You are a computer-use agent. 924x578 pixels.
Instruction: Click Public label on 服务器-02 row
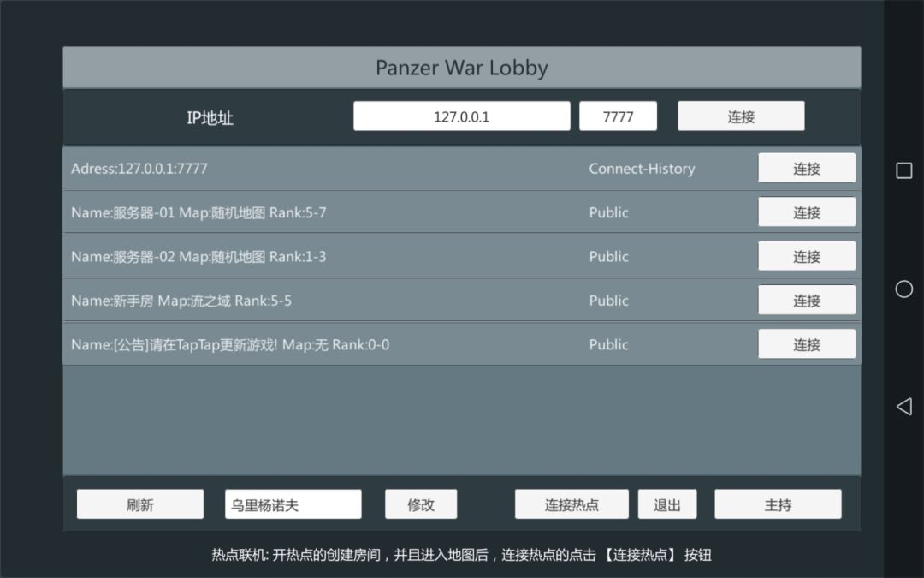pyautogui.click(x=609, y=257)
